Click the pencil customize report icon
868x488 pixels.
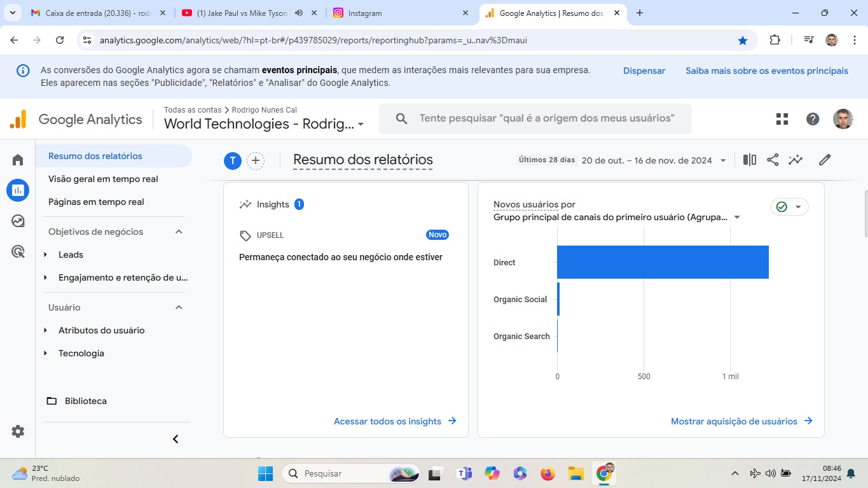(x=825, y=160)
